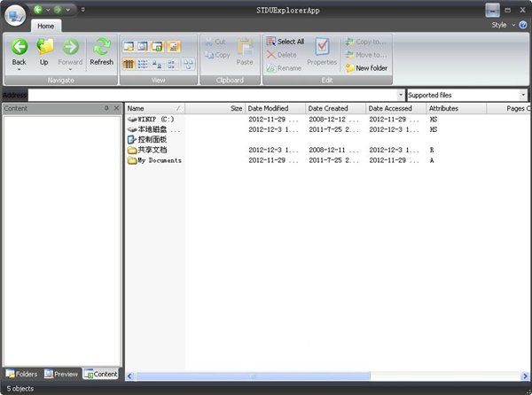Viewport: 532px width, 395px height.
Task: Open the dropdown next to quick access back arrow
Action: [x=48, y=10]
